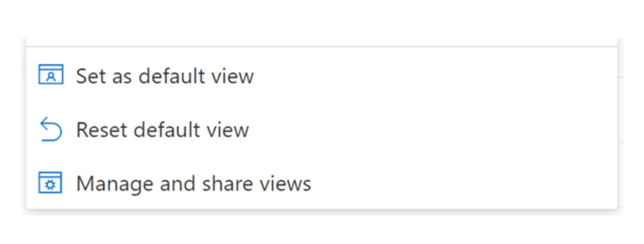
Task: Click the middle menu row labeled Reset
Action: click(x=322, y=129)
